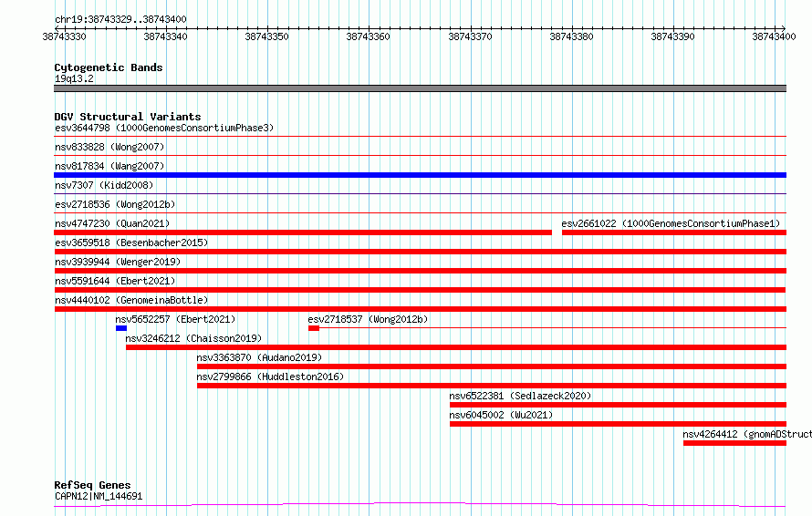Open nsv3939944 Wenger2019 variant
The image size is (812, 516).
click(118, 262)
